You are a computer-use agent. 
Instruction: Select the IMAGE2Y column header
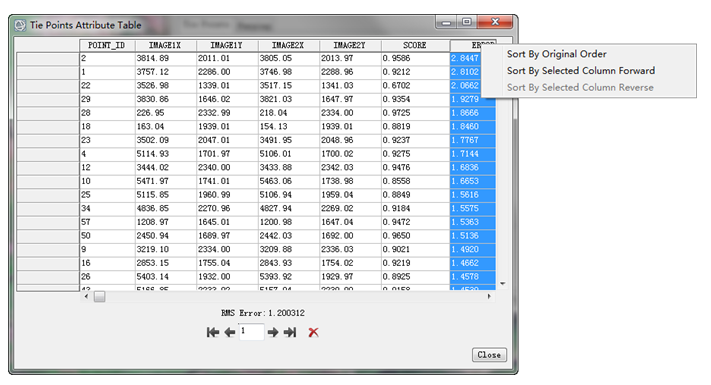[350, 45]
